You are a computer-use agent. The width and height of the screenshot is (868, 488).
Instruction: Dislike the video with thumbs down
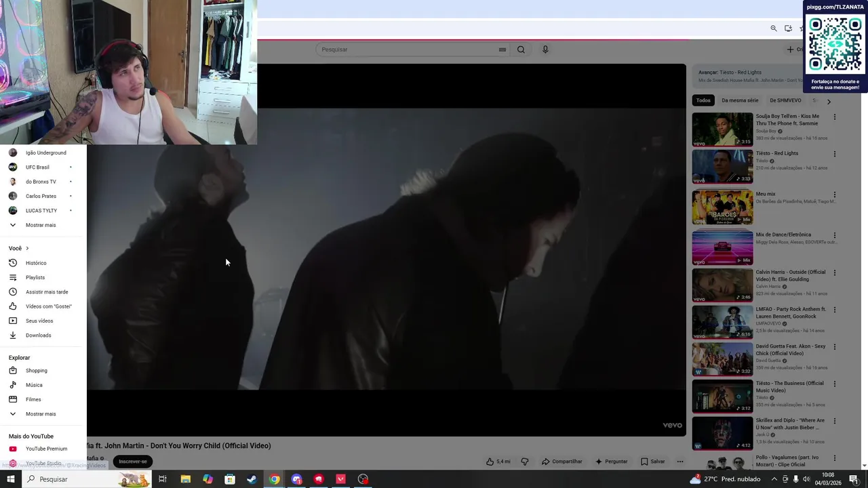[524, 462]
